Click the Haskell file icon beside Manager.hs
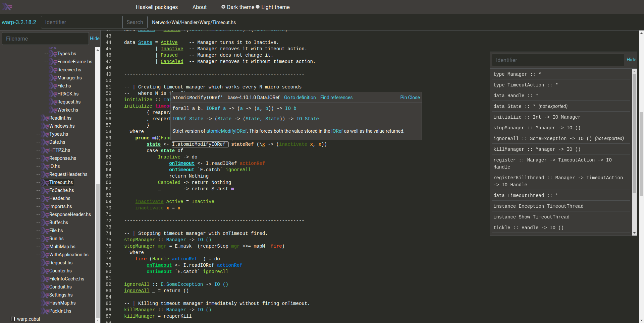 (x=53, y=78)
